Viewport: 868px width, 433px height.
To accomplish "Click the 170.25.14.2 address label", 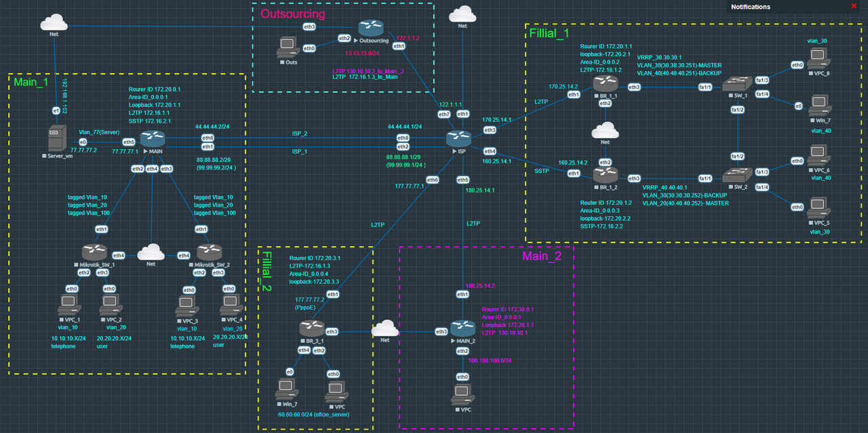I will coord(564,87).
